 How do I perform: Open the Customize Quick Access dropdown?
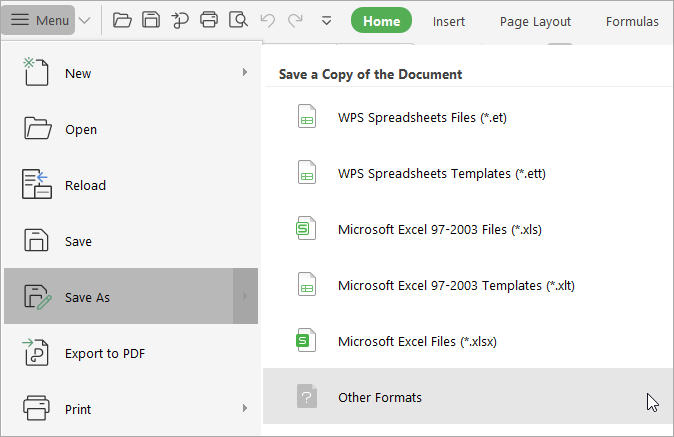327,20
